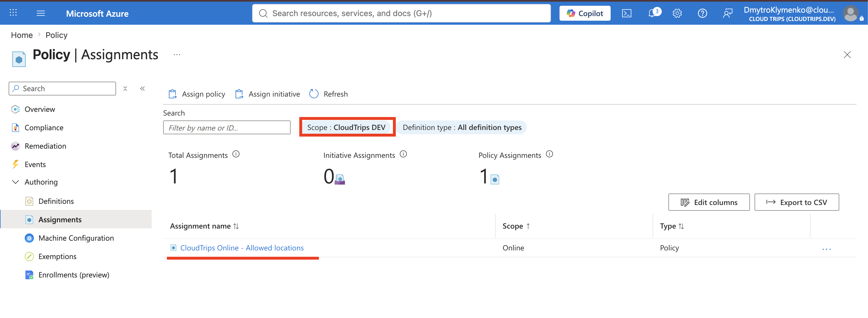Click the sidebar Search field
868x318 pixels.
62,88
